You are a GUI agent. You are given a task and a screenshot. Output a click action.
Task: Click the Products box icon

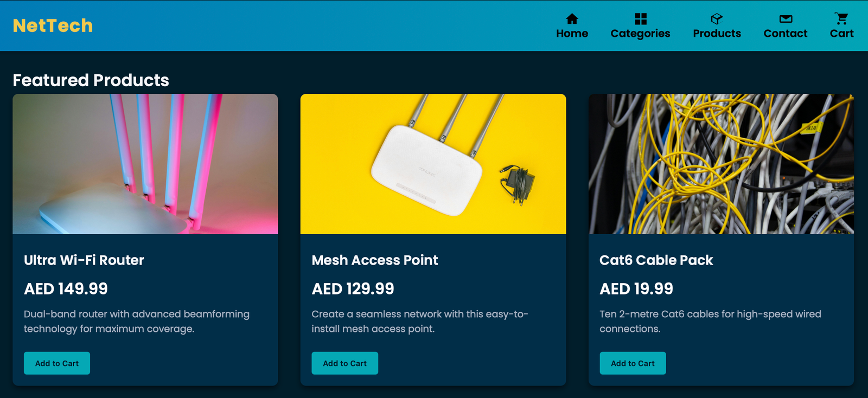[717, 19]
